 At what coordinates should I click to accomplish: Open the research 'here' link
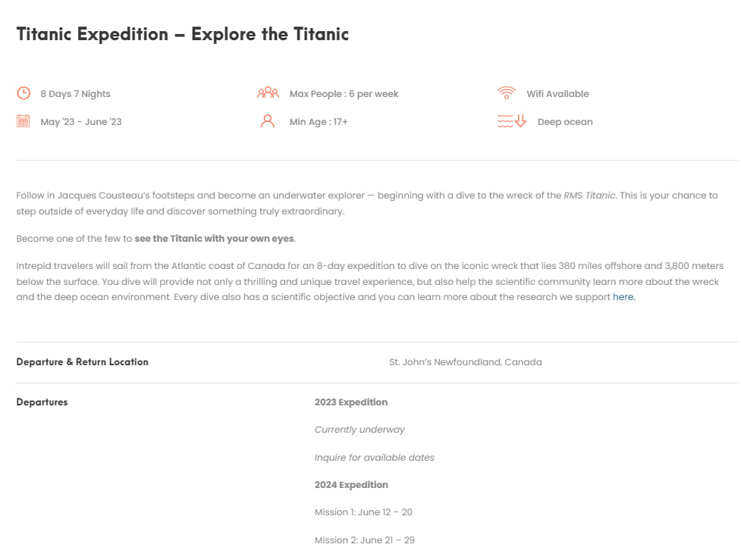point(623,297)
